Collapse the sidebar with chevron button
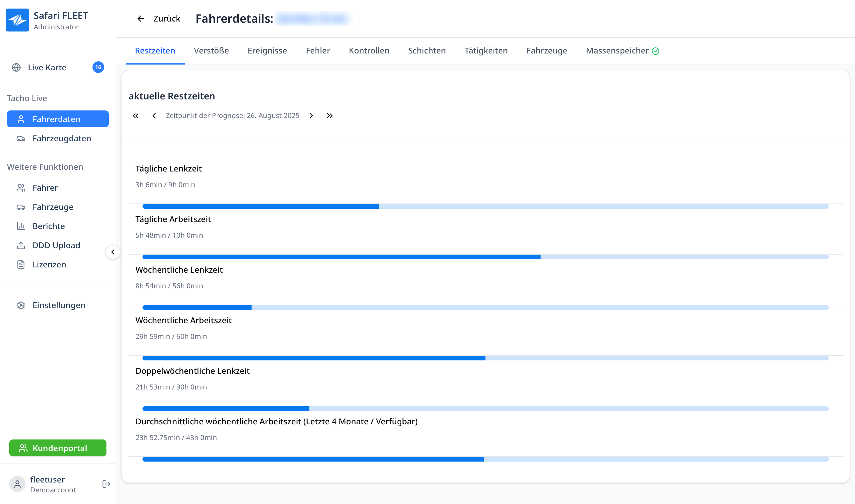Viewport: 855px width, 504px height. pyautogui.click(x=113, y=252)
